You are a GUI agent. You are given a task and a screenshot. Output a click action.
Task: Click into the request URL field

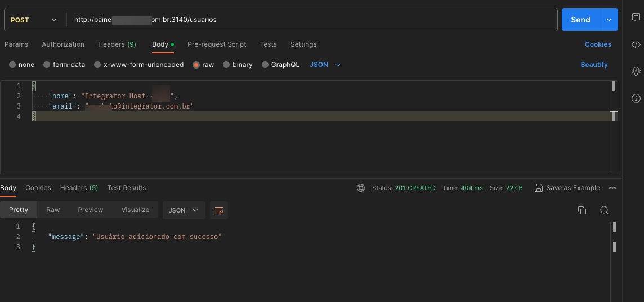point(311,20)
